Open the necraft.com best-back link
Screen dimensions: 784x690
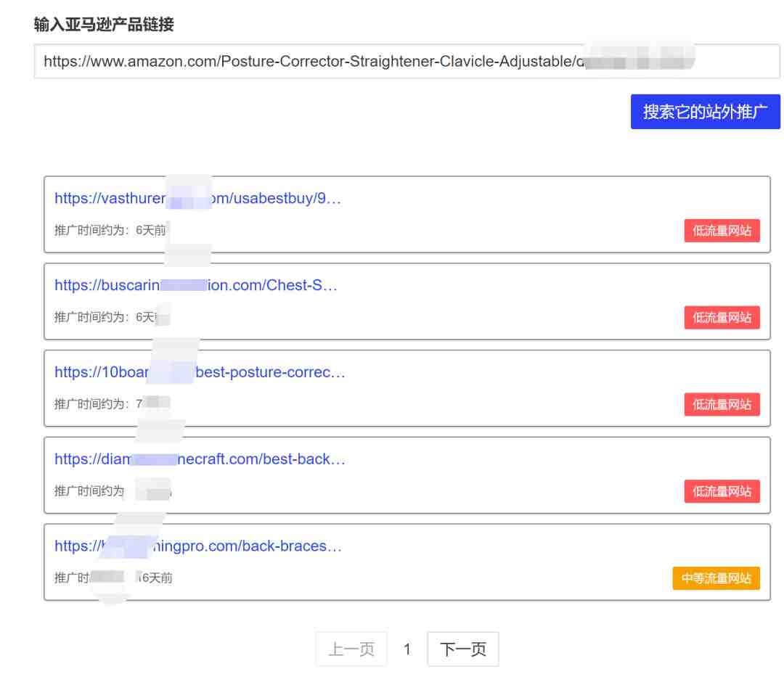coord(200,459)
